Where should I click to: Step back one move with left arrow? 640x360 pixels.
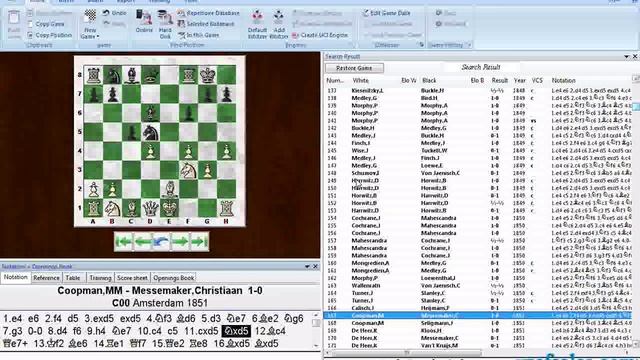(x=142, y=242)
